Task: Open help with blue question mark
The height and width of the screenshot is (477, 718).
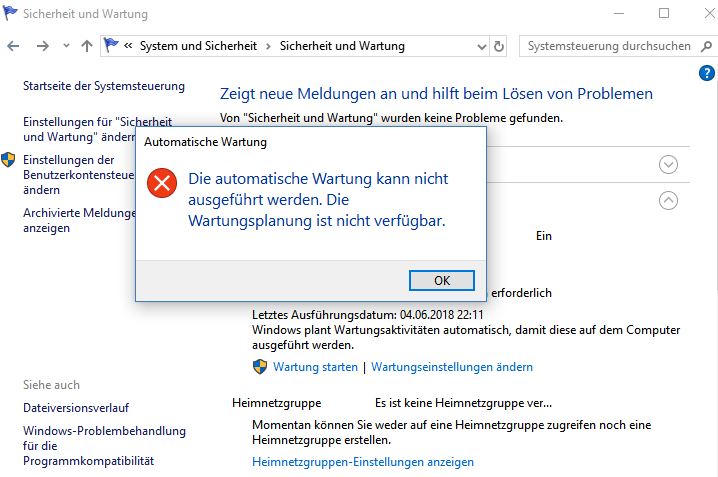Action: [x=707, y=73]
